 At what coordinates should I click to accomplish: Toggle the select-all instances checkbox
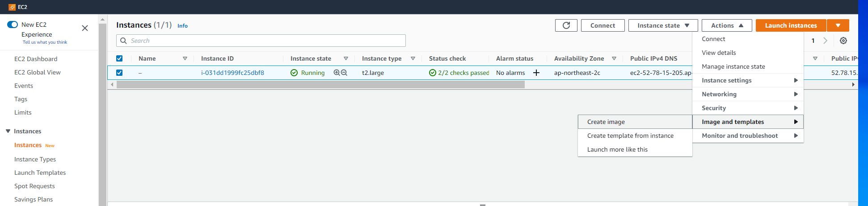pyautogui.click(x=119, y=58)
